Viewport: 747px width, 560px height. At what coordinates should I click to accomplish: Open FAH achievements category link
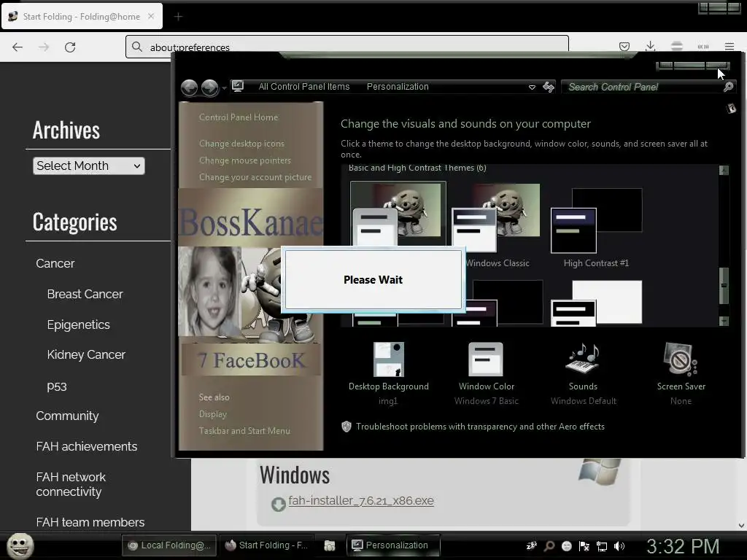[x=87, y=446]
